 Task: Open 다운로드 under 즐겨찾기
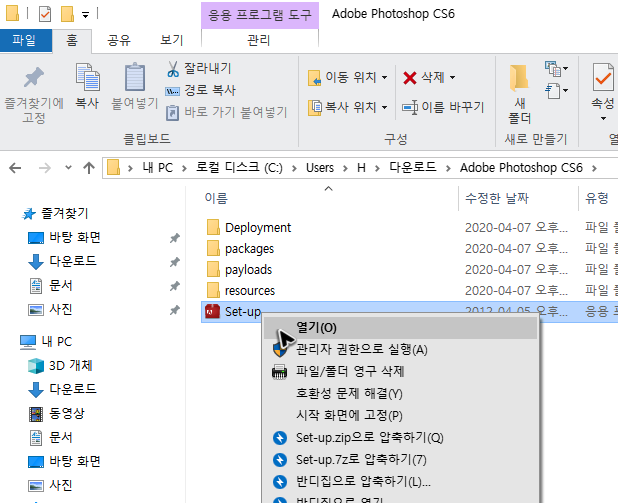[x=73, y=261]
